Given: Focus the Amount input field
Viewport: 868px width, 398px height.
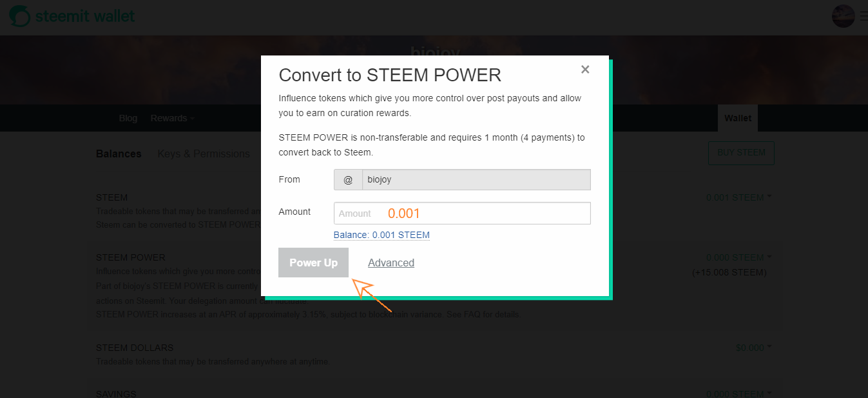Looking at the screenshot, I should tap(462, 214).
